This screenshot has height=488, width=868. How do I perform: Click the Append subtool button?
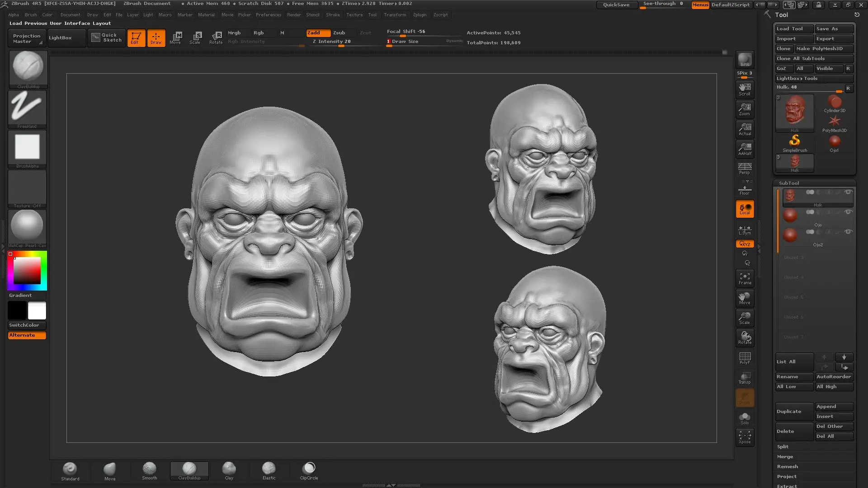point(834,406)
